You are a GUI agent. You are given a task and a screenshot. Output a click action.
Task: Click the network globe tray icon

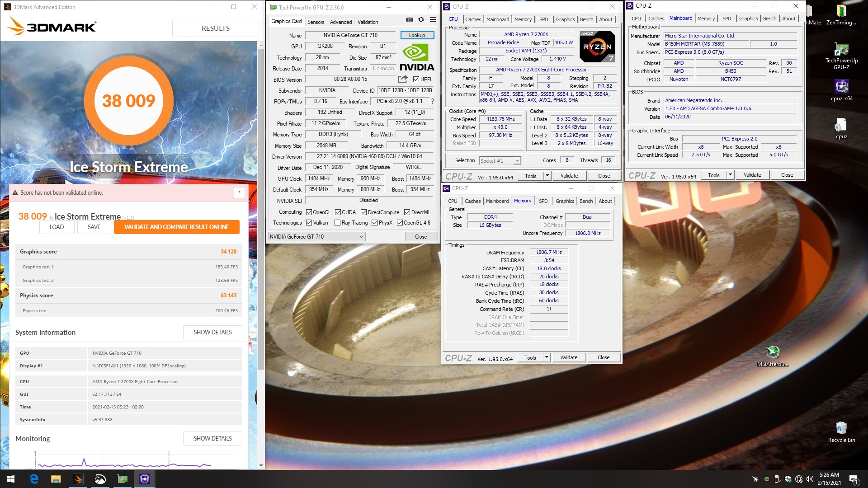(x=798, y=479)
